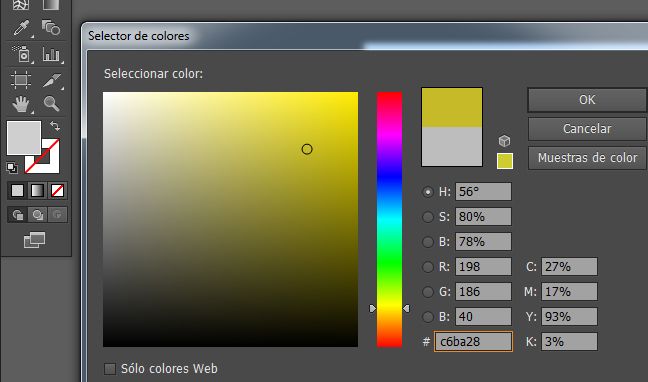The image size is (648, 382).
Task: Click the B field showing 78%
Action: point(483,242)
